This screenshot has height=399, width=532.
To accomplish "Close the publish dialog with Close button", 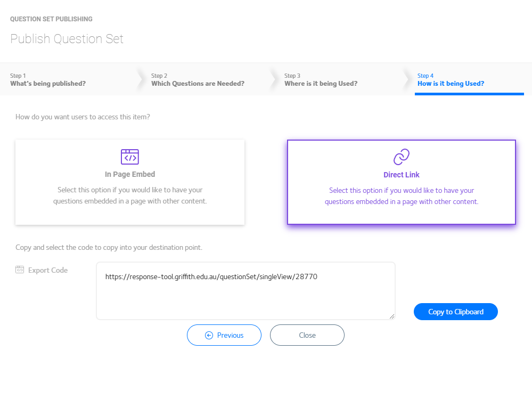I will click(307, 335).
